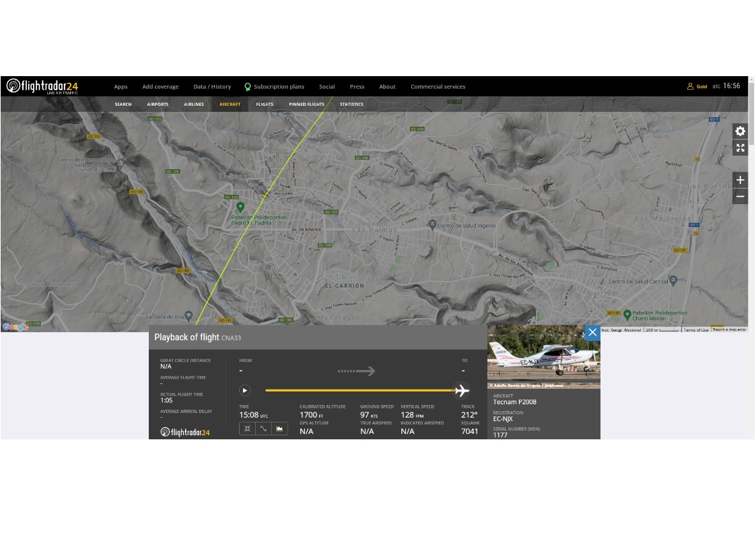Screen dimensions: 756x535
Task: Zoom out the map with minus button
Action: (740, 196)
